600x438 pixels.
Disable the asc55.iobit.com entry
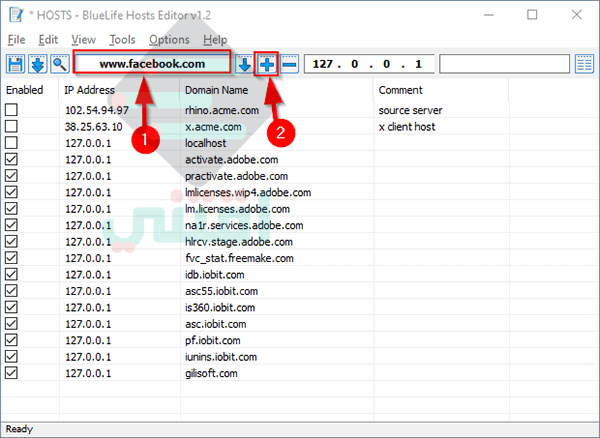11,291
